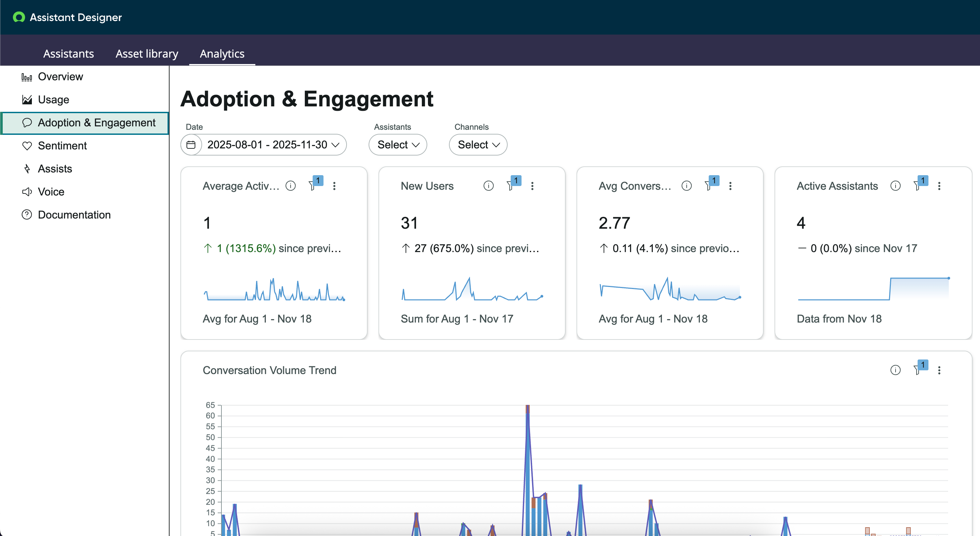This screenshot has width=980, height=536.
Task: Click the Usage chart icon in sidebar
Action: coord(27,100)
